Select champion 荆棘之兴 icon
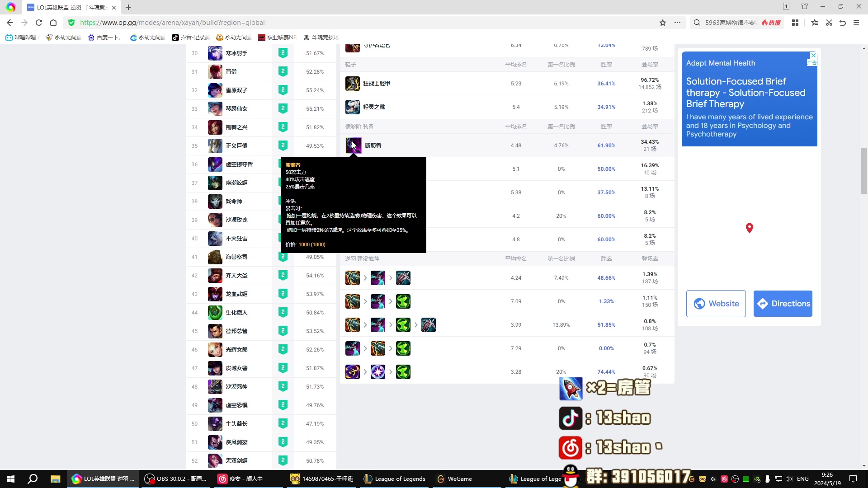This screenshot has height=488, width=868. click(215, 127)
